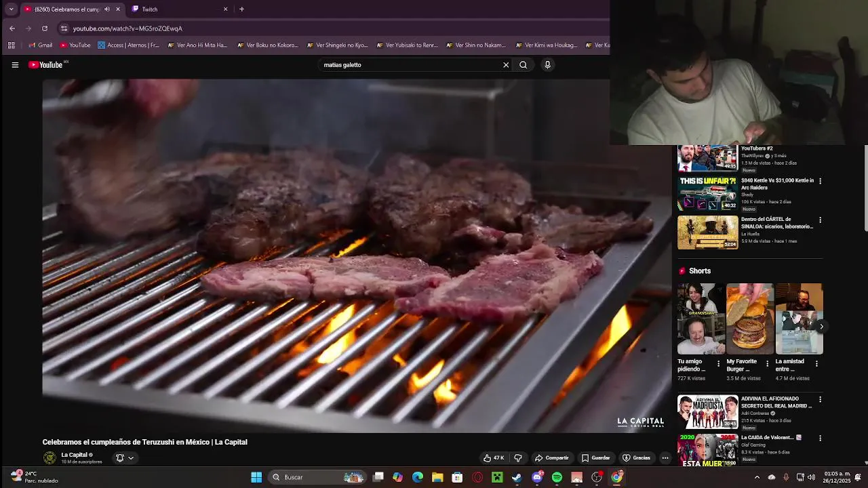This screenshot has width=868, height=488.
Task: Save the video with Guardar
Action: 596,458
